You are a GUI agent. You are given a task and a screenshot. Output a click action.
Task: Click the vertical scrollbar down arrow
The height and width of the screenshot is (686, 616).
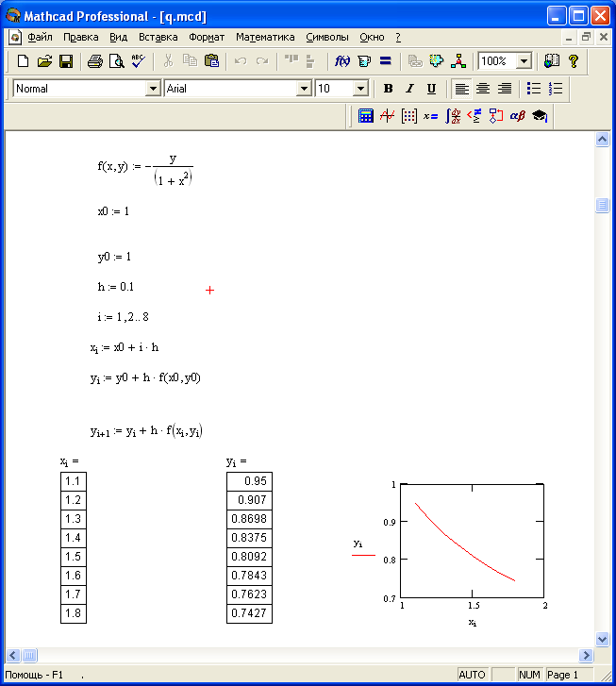(603, 639)
